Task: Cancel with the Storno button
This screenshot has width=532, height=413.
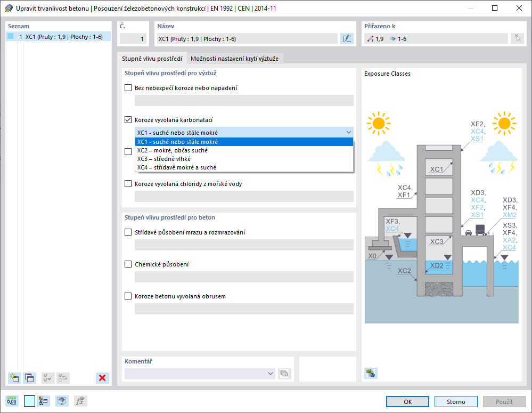Action: tap(456, 401)
